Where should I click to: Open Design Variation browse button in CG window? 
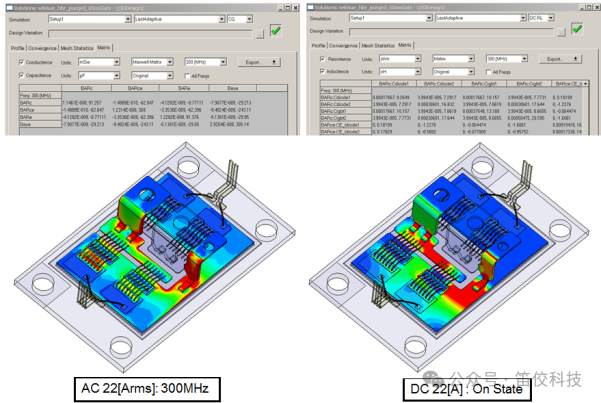pyautogui.click(x=259, y=34)
